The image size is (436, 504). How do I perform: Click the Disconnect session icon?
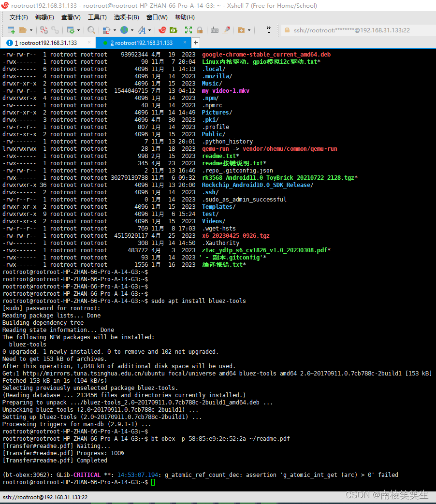(x=44, y=30)
